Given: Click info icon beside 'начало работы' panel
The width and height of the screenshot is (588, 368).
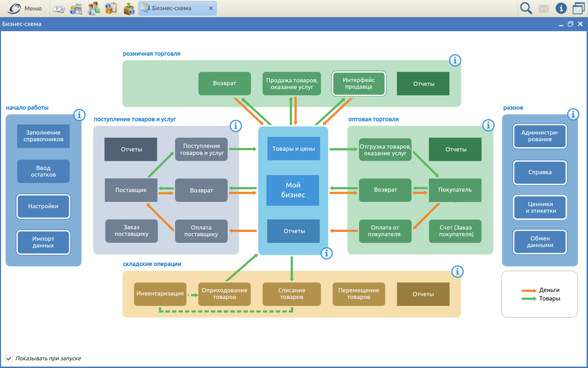Looking at the screenshot, I should pyautogui.click(x=79, y=115).
